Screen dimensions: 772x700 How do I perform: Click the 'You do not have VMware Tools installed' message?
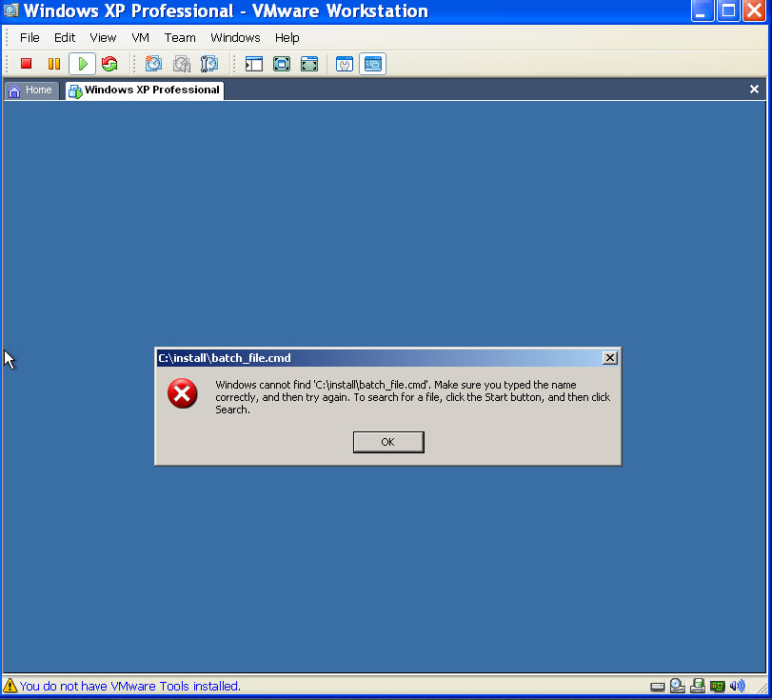130,686
